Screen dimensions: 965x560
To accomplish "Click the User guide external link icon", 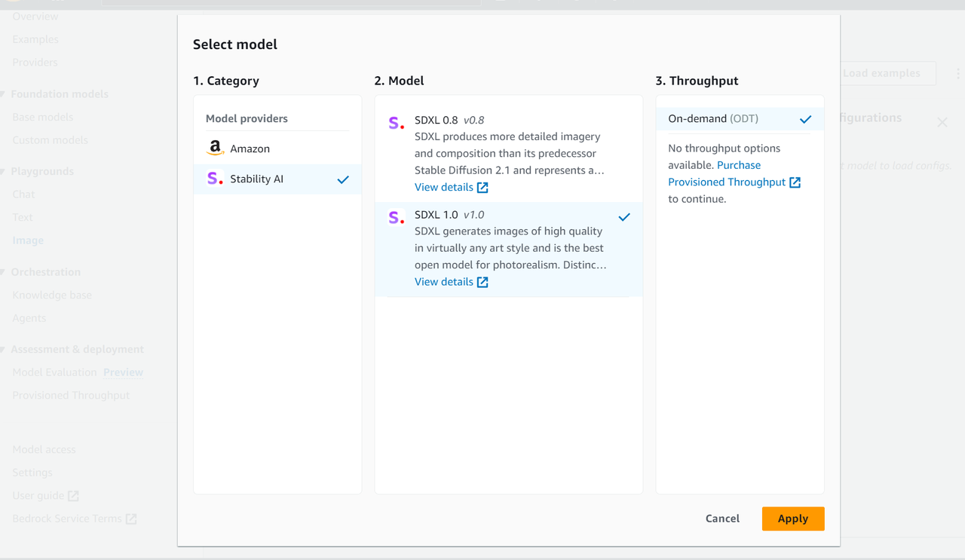I will click(73, 496).
